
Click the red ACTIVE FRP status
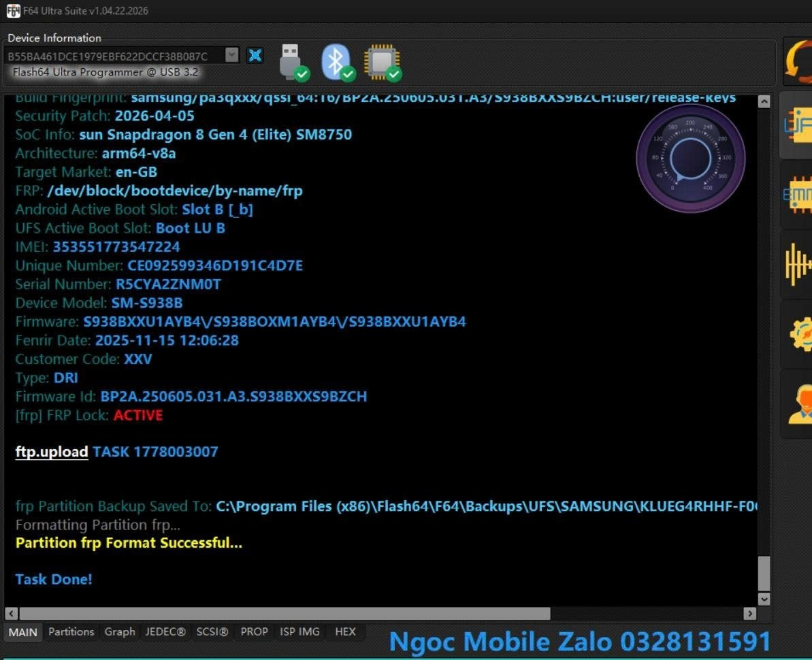click(x=138, y=415)
